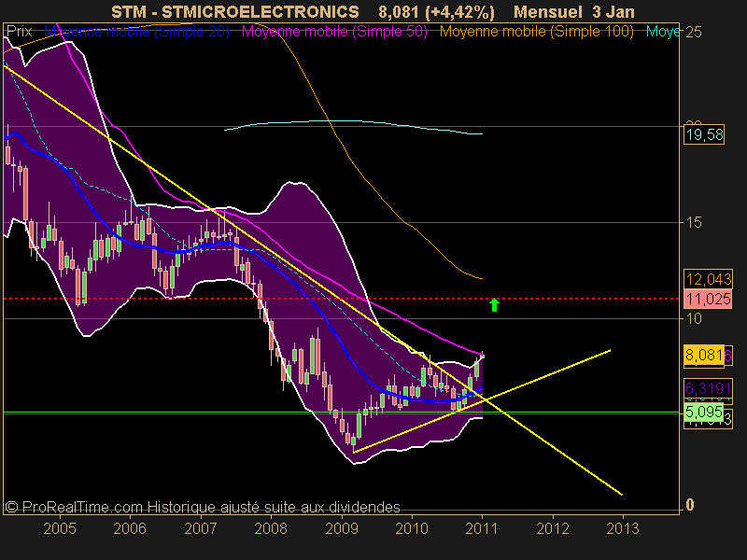Click the green 5,095 support level tag
This screenshot has height=560, width=747.
point(704,411)
